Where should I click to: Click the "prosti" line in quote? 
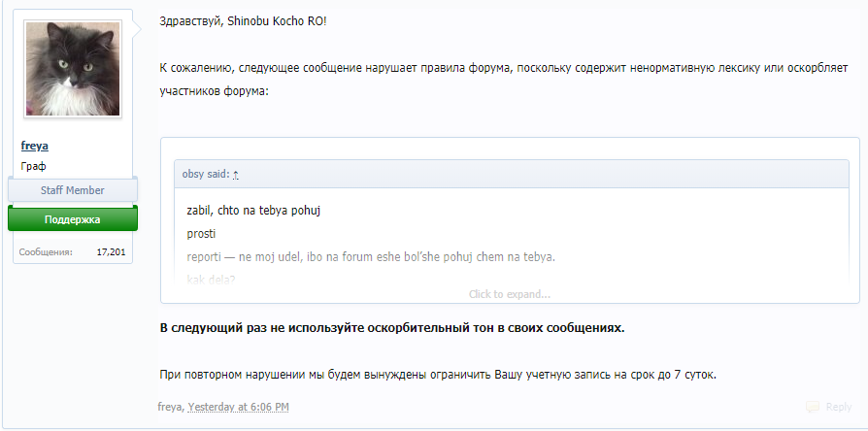[201, 234]
